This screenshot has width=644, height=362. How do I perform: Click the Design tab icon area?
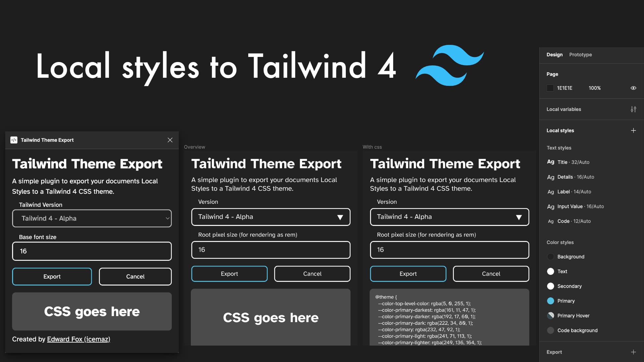coord(554,54)
